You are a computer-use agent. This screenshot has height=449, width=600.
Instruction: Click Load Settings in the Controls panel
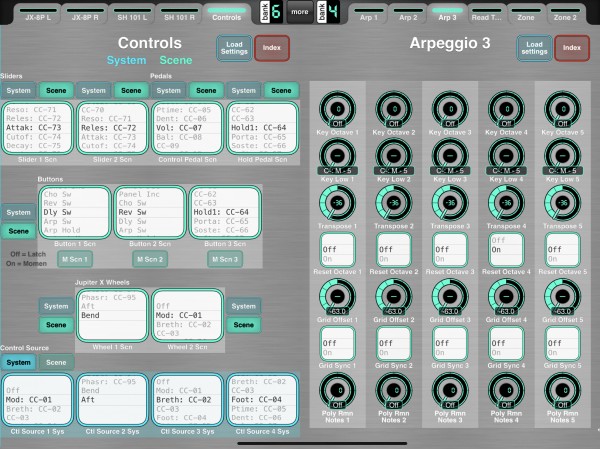pyautogui.click(x=234, y=48)
